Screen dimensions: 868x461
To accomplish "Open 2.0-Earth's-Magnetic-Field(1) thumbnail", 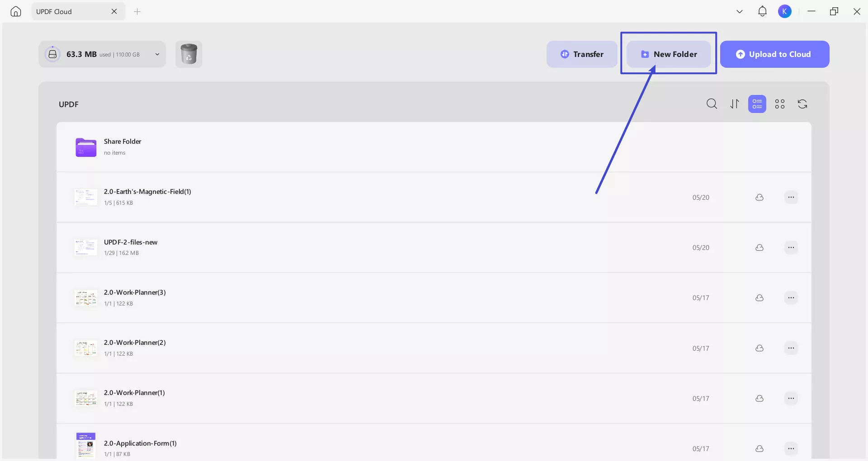I will [x=86, y=198].
